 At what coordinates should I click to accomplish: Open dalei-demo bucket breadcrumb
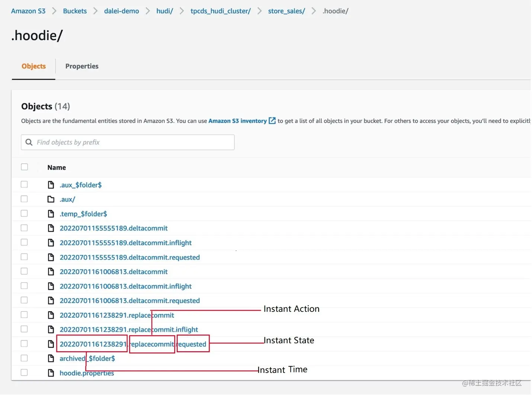[122, 11]
